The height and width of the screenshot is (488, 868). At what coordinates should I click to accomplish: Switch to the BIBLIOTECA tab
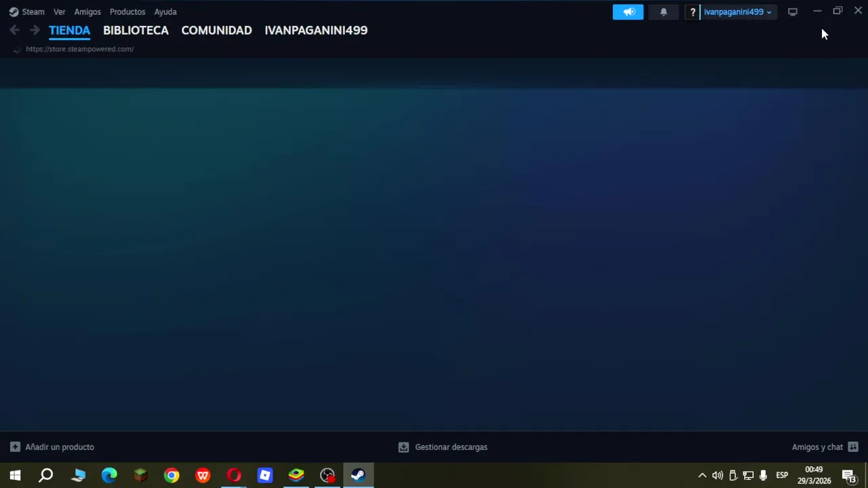[x=136, y=30]
